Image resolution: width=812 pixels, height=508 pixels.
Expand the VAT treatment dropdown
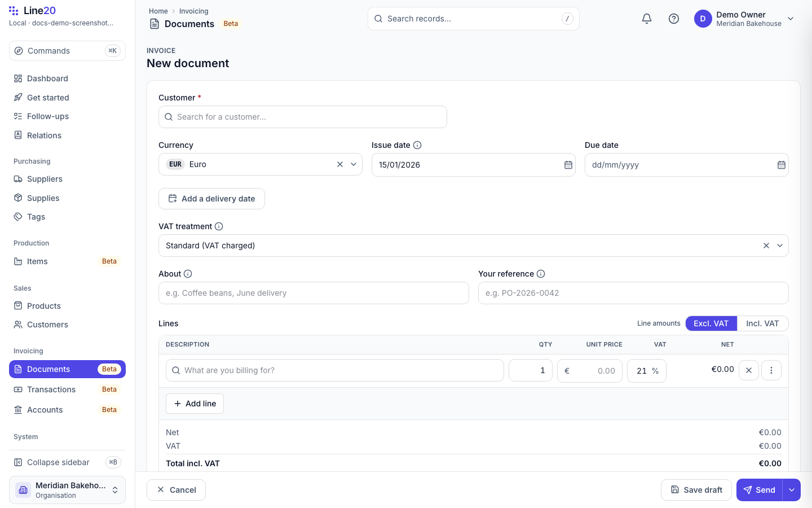tap(780, 246)
